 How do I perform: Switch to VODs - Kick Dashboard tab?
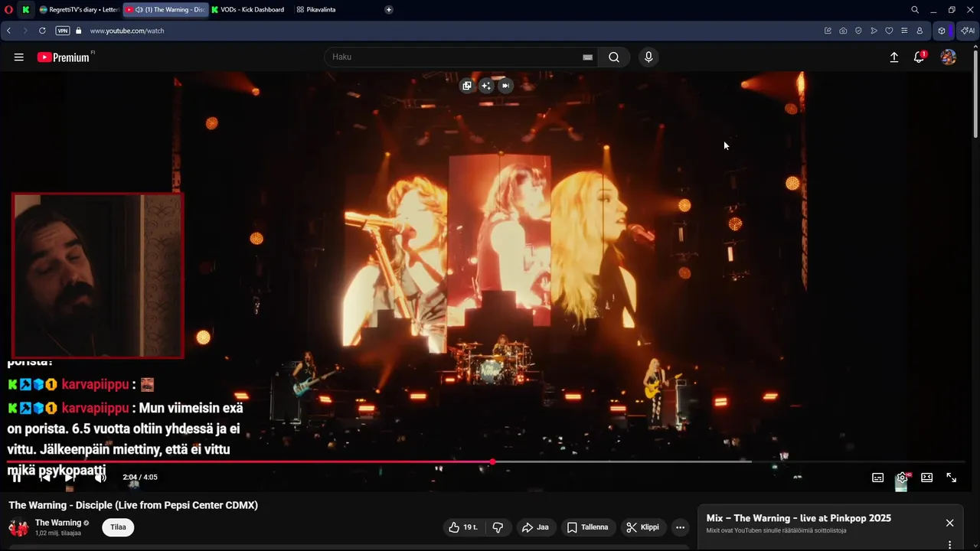pyautogui.click(x=247, y=9)
